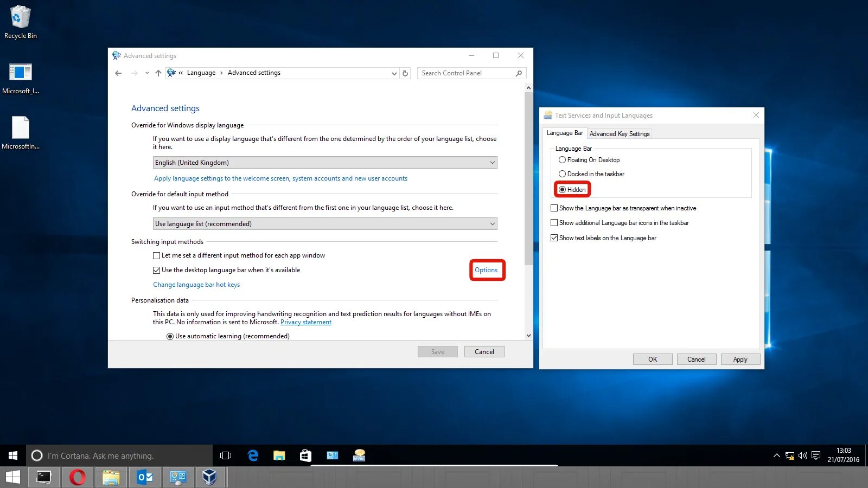Click the 'Advanced settings' breadcrumb item

tap(254, 73)
